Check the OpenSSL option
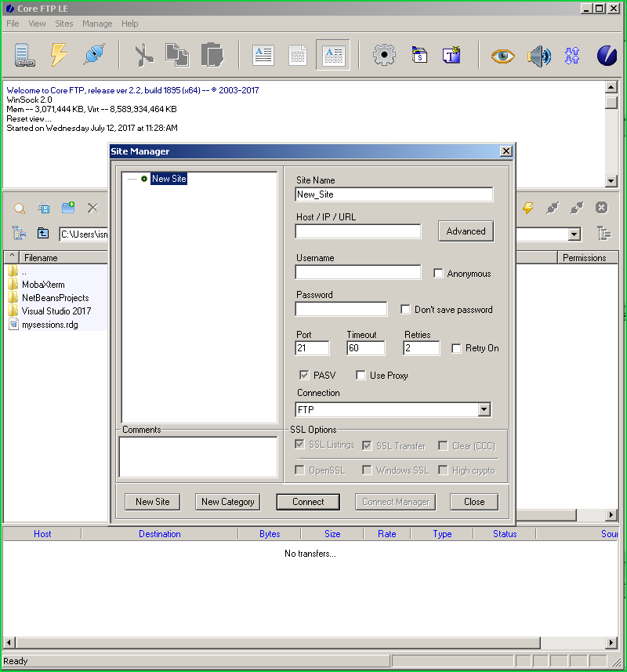 tap(300, 470)
